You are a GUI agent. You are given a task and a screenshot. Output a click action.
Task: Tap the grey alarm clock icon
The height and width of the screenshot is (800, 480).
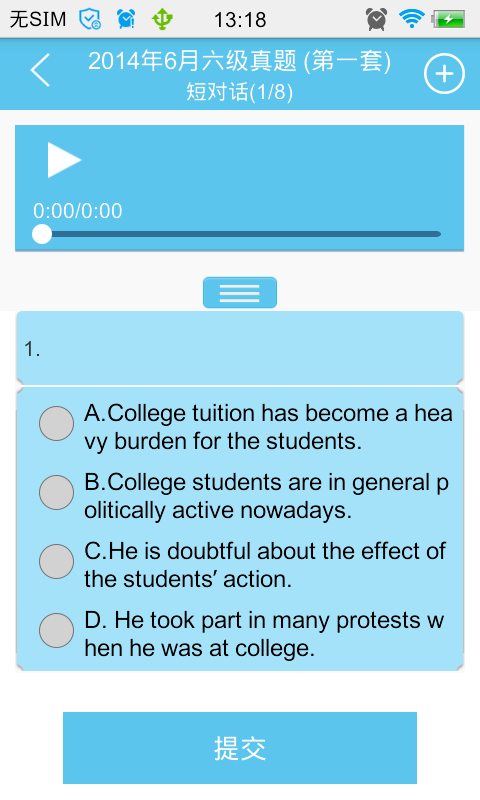[376, 19]
